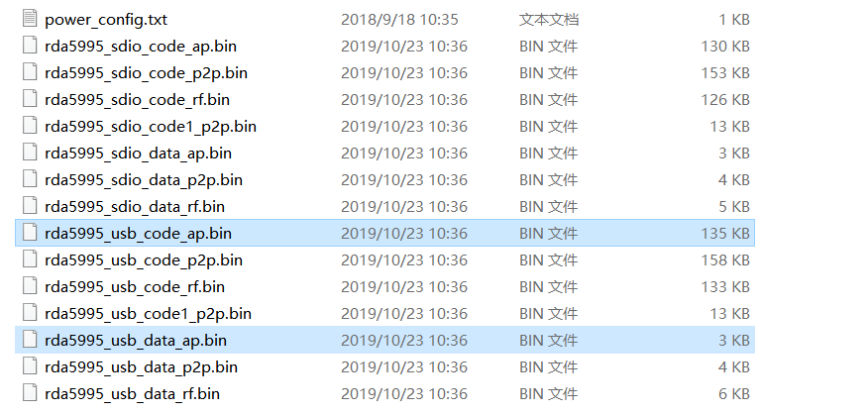
Task: Select the rda5995_usb_code1_p2p.bin file icon
Action: (x=30, y=313)
